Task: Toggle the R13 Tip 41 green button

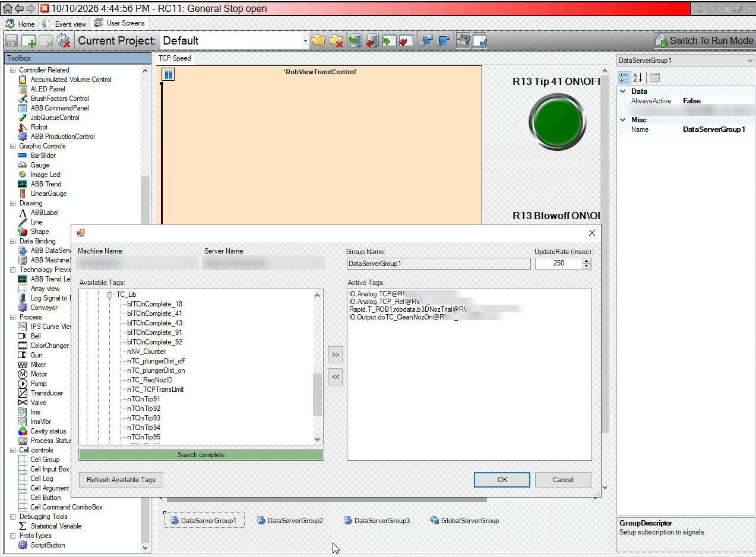Action: (558, 122)
